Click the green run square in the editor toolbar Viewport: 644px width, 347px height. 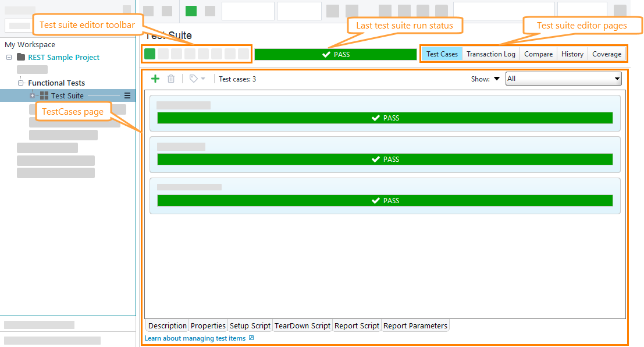pos(150,54)
